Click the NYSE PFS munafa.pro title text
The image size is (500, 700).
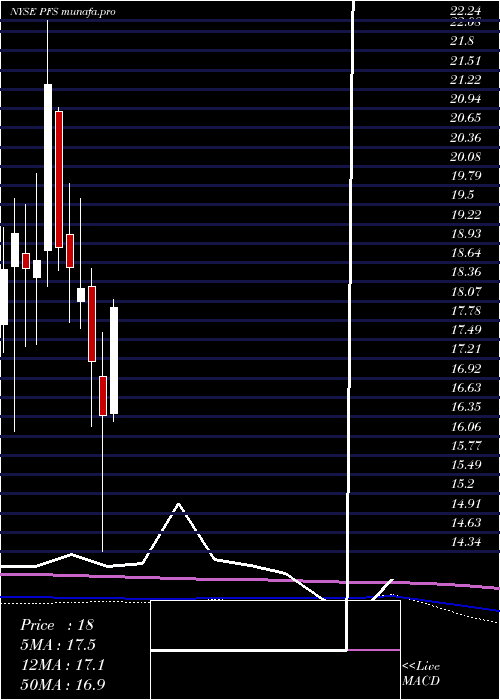click(x=63, y=12)
